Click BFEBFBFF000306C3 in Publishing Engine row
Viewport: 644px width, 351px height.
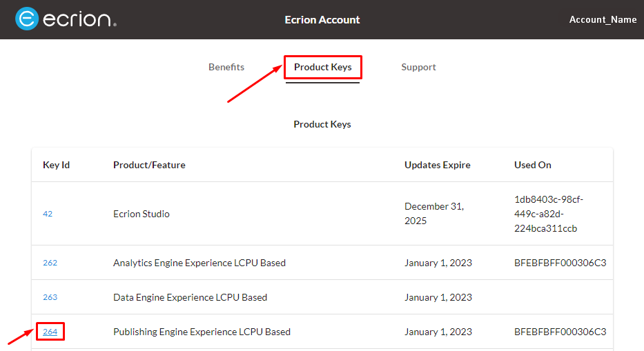click(560, 332)
